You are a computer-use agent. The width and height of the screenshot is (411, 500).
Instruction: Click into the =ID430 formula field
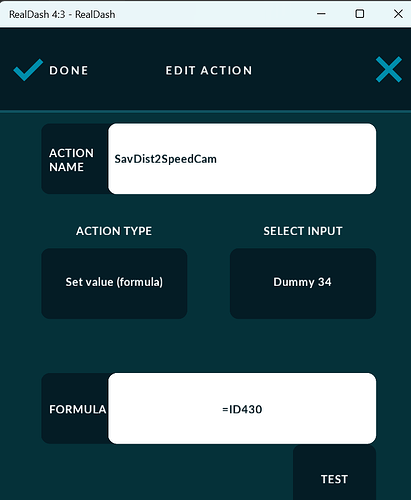click(x=242, y=408)
